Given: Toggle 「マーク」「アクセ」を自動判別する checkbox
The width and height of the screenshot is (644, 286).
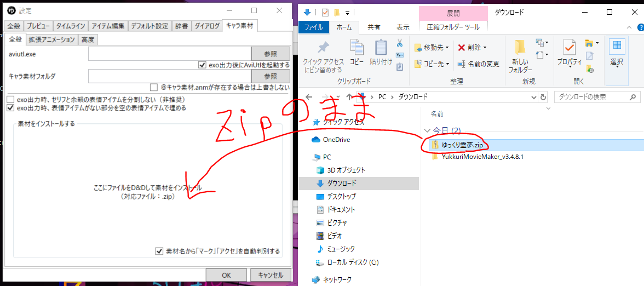Looking at the screenshot, I should (159, 251).
